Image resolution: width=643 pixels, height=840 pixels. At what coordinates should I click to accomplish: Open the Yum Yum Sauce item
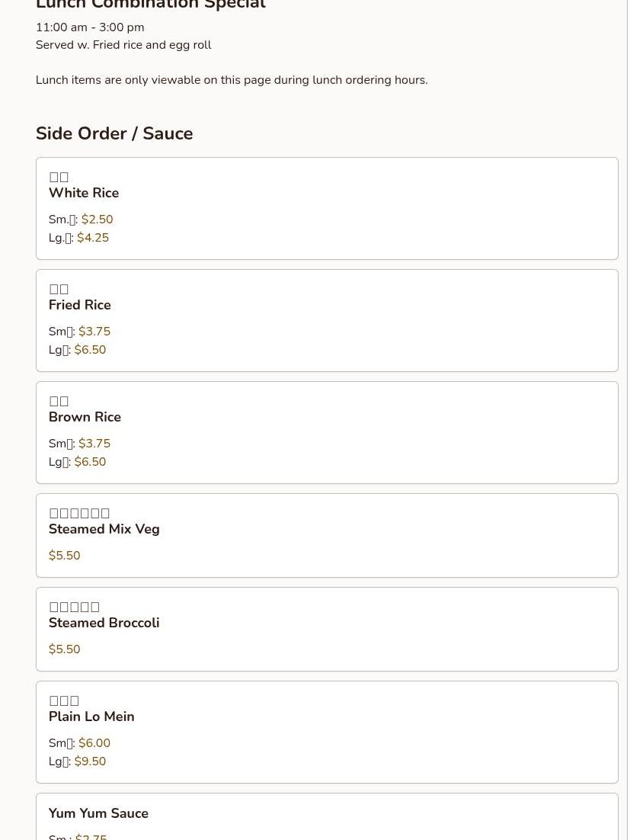98,813
